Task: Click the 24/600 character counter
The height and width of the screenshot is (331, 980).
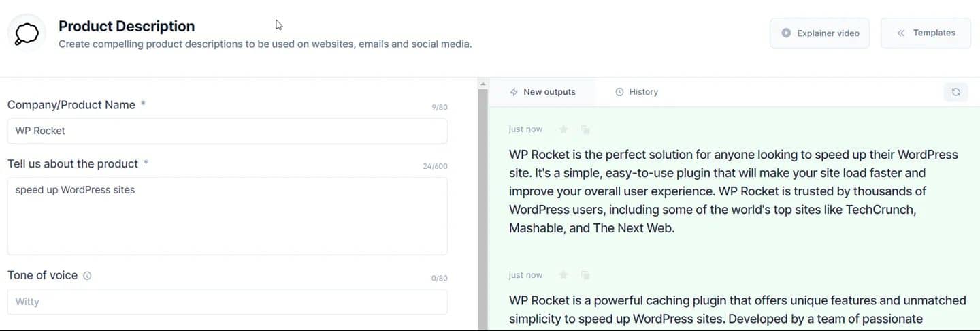Action: point(436,166)
